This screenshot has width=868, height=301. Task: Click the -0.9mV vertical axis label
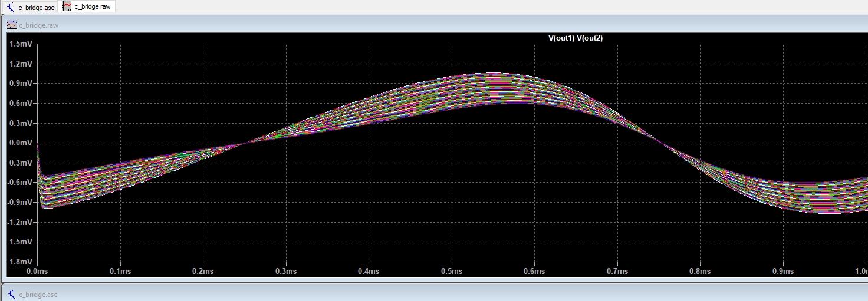tap(19, 203)
